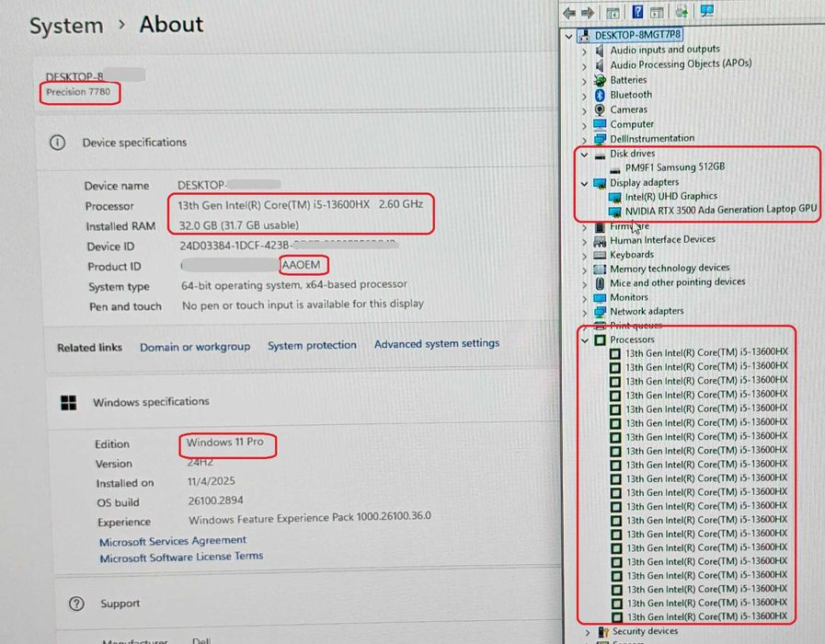Click the 32.0 GB (31.7 GB usable) value

[239, 225]
